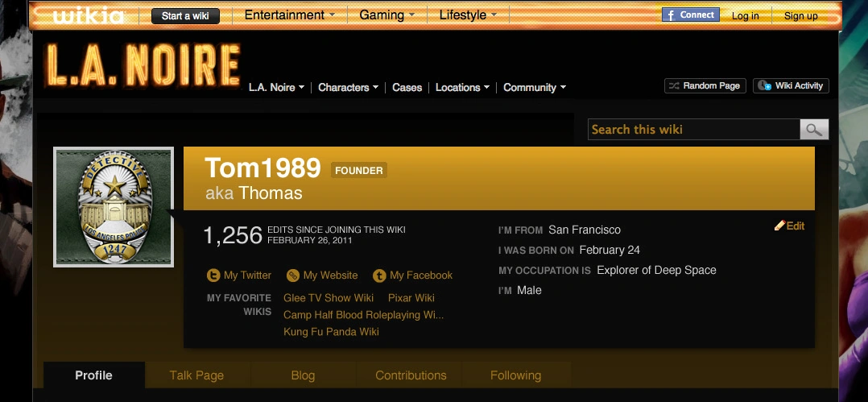
Task: Click the FOUNDER badge
Action: (x=359, y=171)
